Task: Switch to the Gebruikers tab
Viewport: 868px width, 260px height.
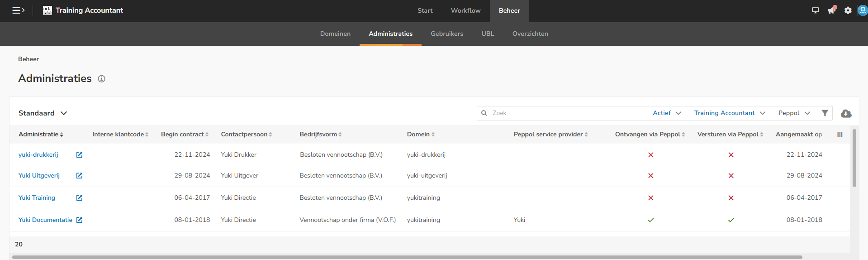Action: [447, 34]
